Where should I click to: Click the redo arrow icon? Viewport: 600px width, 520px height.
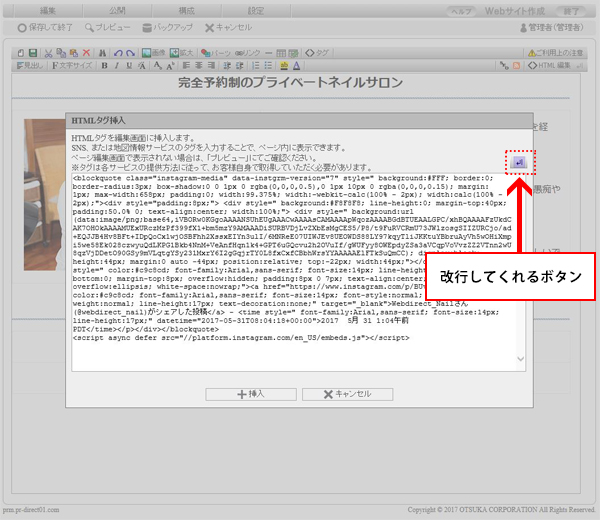130,53
